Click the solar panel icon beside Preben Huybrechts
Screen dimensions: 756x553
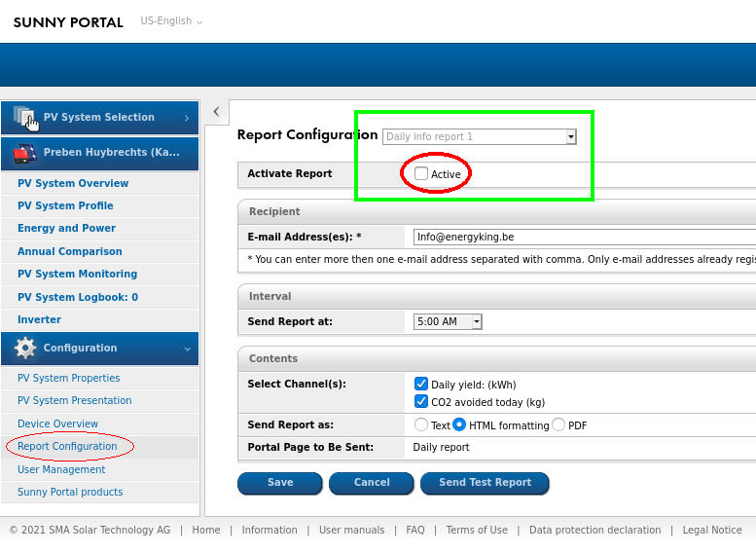[24, 153]
